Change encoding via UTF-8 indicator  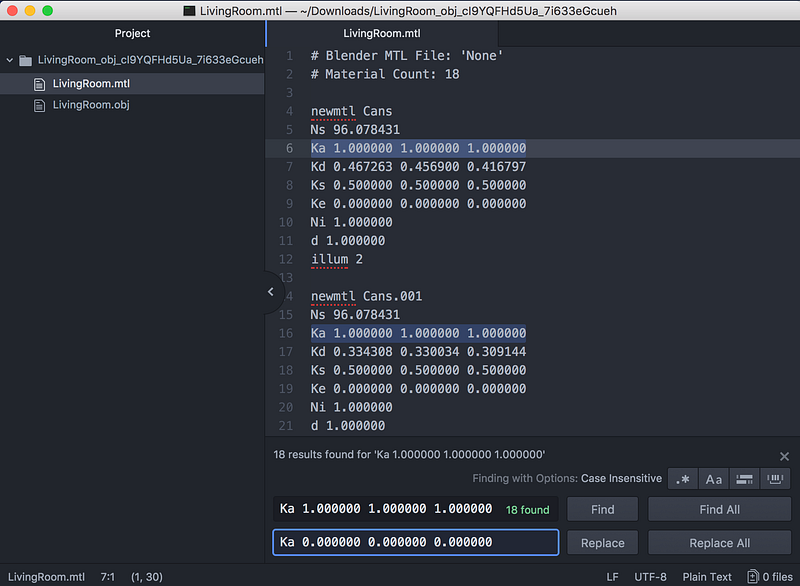(650, 577)
